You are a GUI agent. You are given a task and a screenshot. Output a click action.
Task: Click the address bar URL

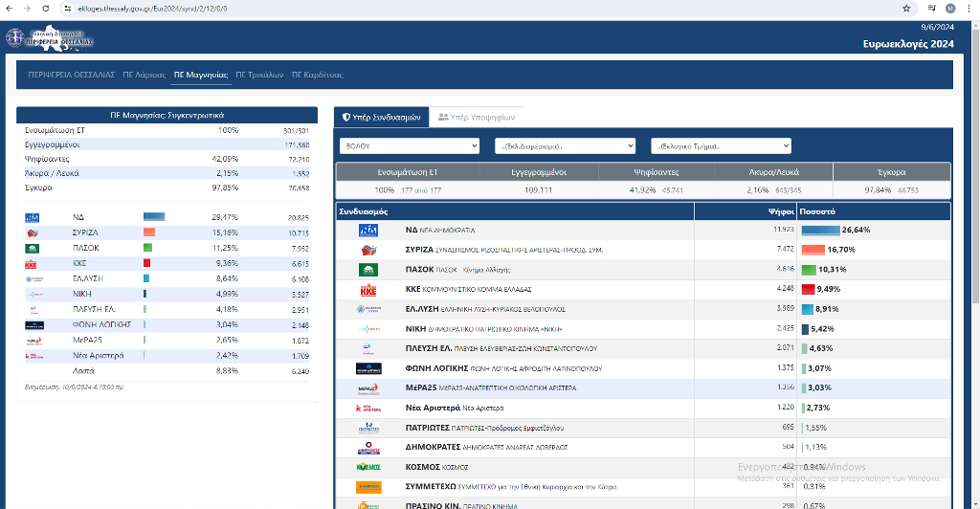(x=152, y=9)
